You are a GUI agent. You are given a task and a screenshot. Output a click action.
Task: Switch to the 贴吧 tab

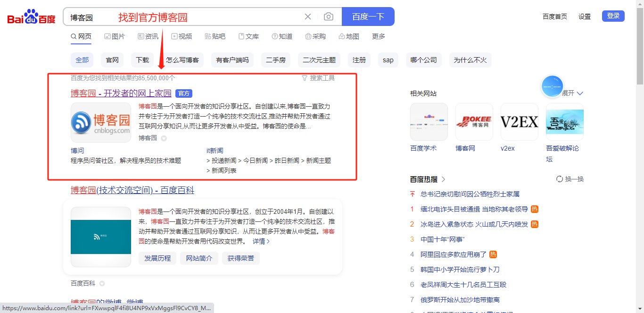[x=215, y=36]
